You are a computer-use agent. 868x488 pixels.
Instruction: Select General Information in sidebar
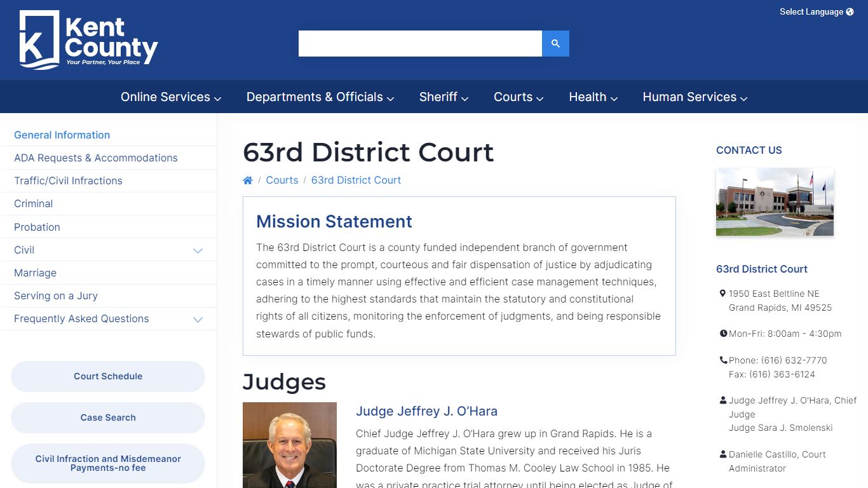[x=62, y=135]
